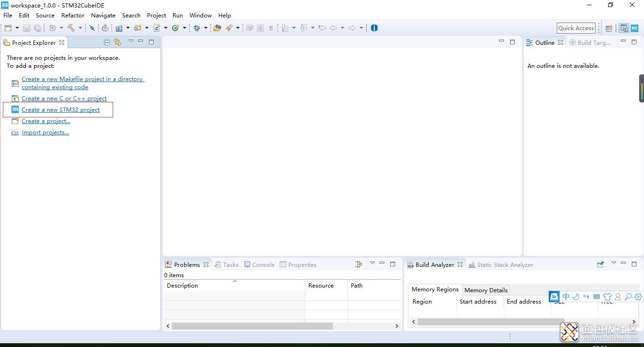Click the Open Perspective icon

609,28
